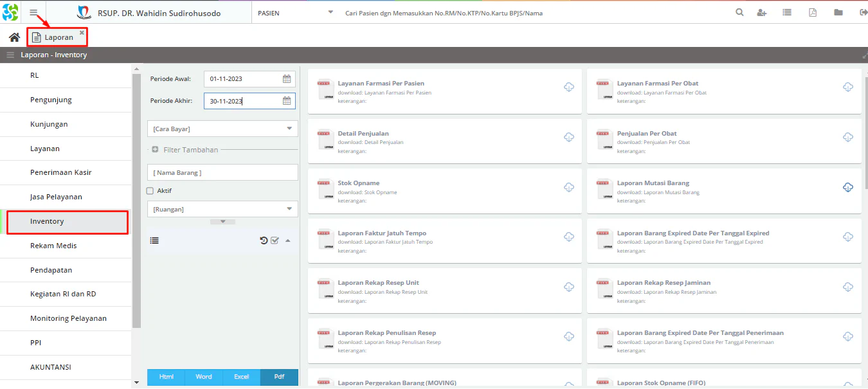The height and width of the screenshot is (389, 868).
Task: Click the Periode Akhir date field
Action: [x=249, y=101]
